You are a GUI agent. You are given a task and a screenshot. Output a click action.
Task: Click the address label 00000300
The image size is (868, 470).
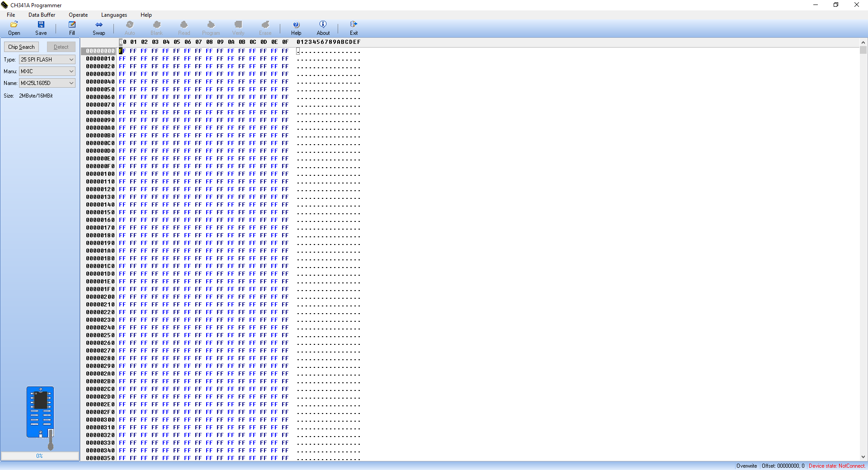(x=100, y=420)
